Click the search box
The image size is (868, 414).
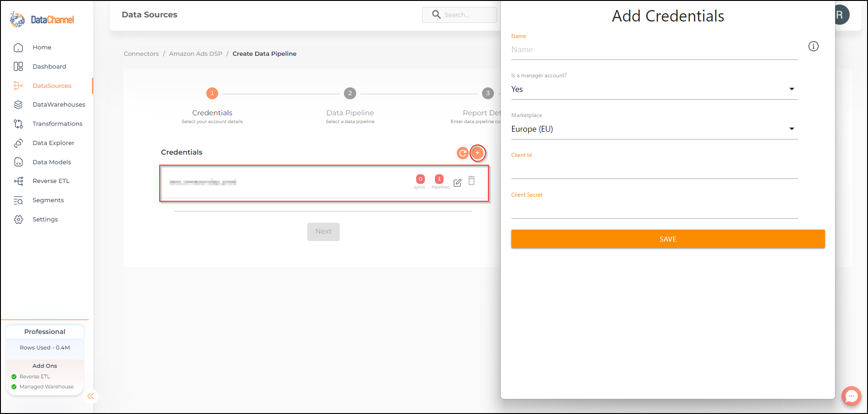click(460, 15)
